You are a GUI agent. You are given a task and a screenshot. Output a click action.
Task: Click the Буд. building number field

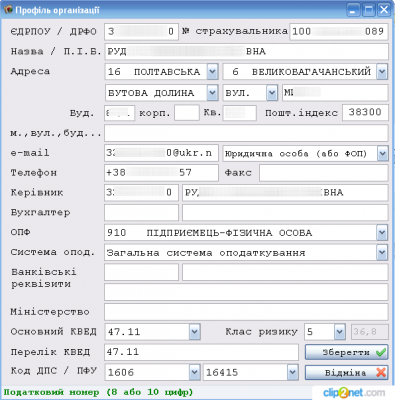click(120, 113)
